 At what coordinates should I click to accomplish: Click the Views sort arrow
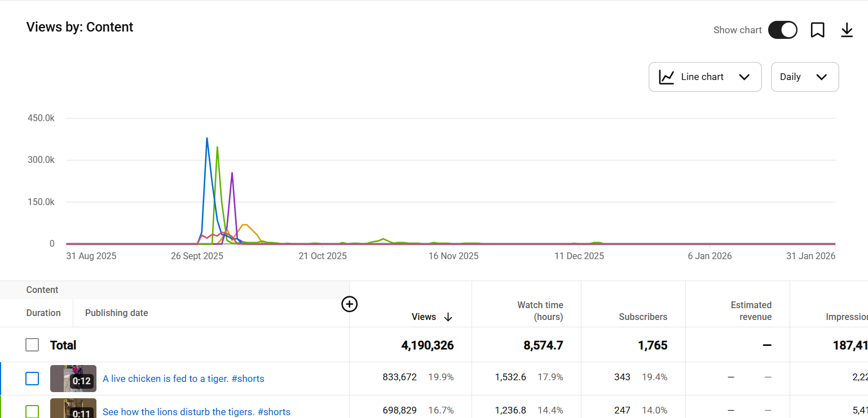coord(448,317)
